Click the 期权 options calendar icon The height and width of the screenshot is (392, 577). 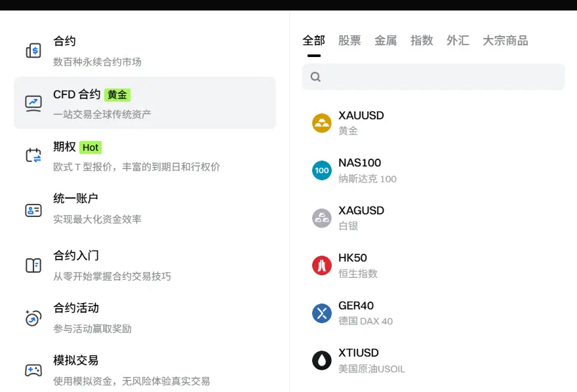pos(33,155)
